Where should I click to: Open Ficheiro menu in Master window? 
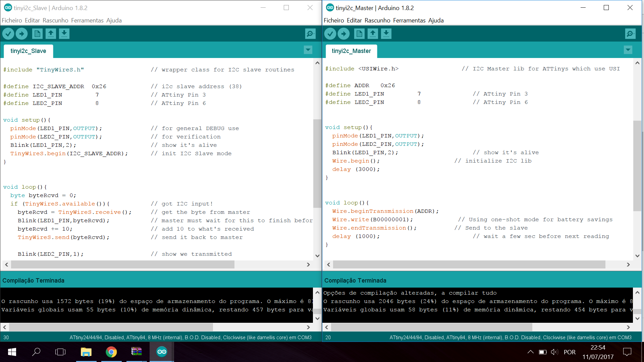(334, 20)
